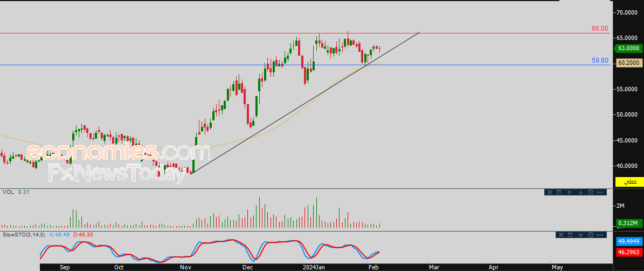
Task: Move the VOL panel up
Action: (570, 192)
